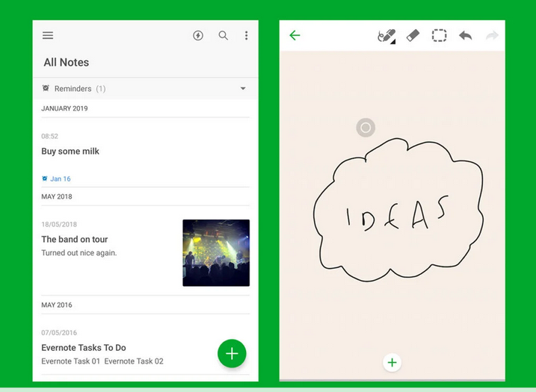
Task: Redo with the greyed arrow
Action: coord(492,36)
